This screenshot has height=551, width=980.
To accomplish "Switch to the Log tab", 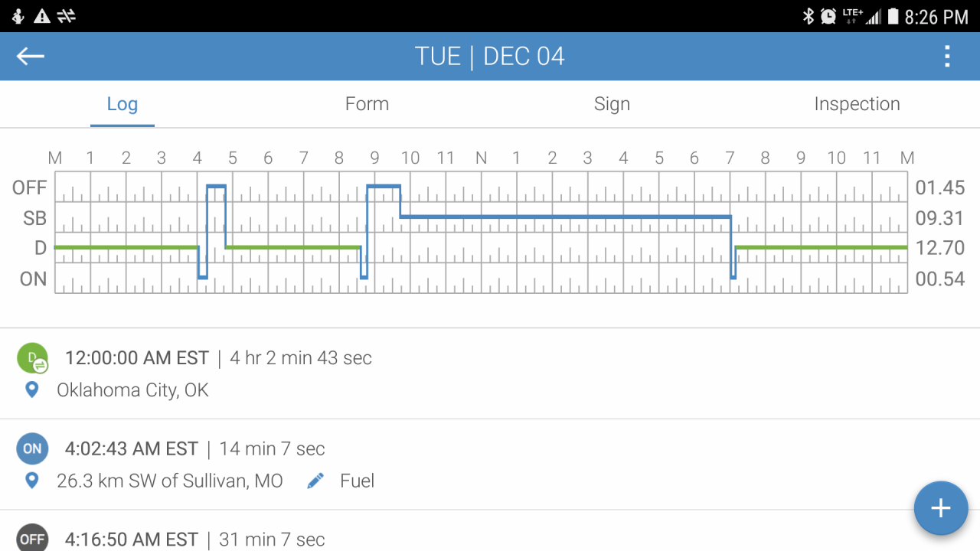I will click(x=122, y=104).
